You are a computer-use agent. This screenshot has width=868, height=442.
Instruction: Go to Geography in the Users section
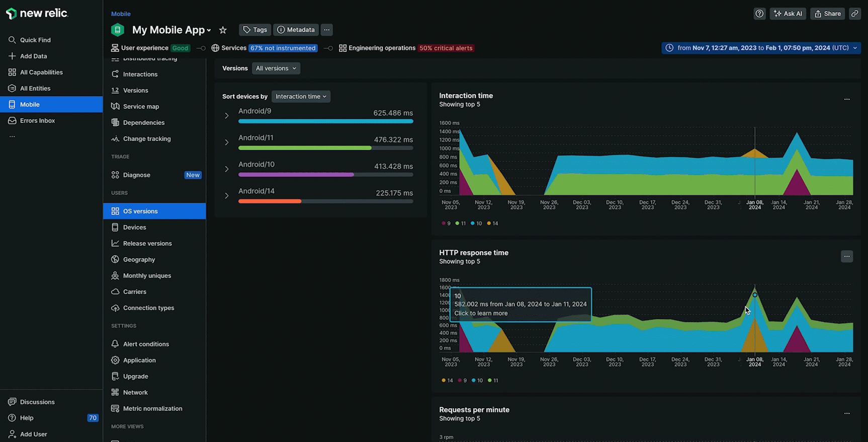[x=139, y=260]
